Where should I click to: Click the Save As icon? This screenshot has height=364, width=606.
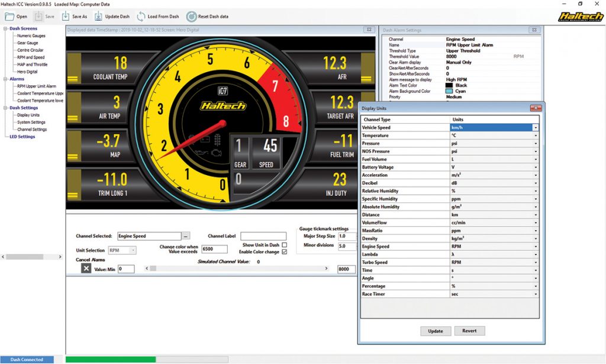(65, 16)
